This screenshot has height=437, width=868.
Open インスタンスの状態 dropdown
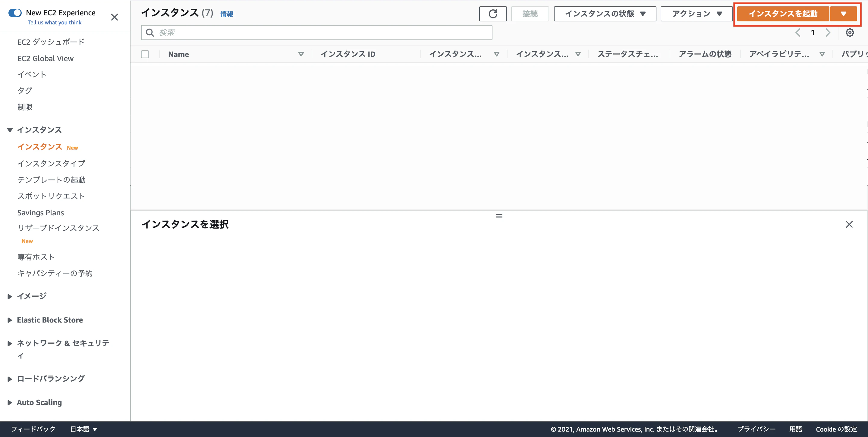[x=605, y=14]
